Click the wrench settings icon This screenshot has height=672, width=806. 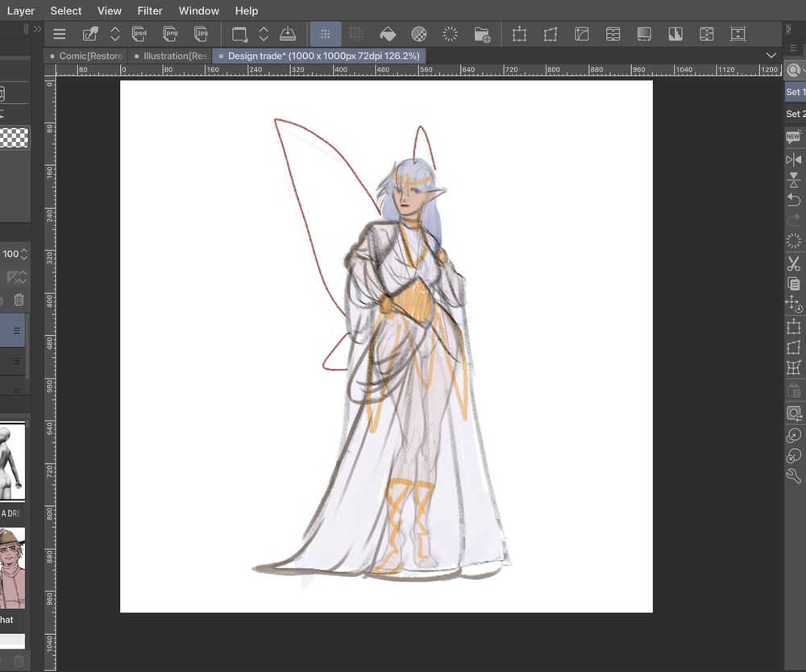tap(794, 476)
